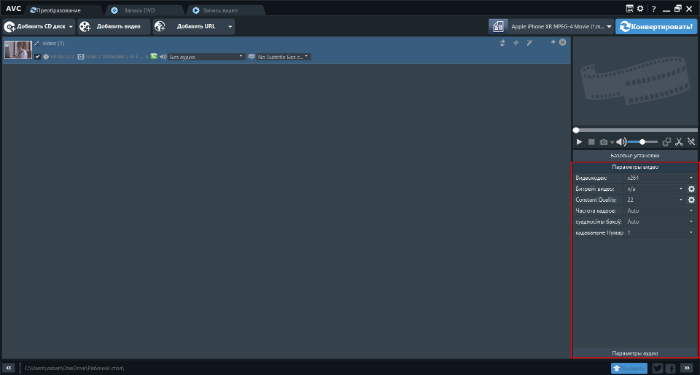Screen dimensions: 700x375
Task: Click the double-right arrow button at bottom
Action: (x=688, y=368)
